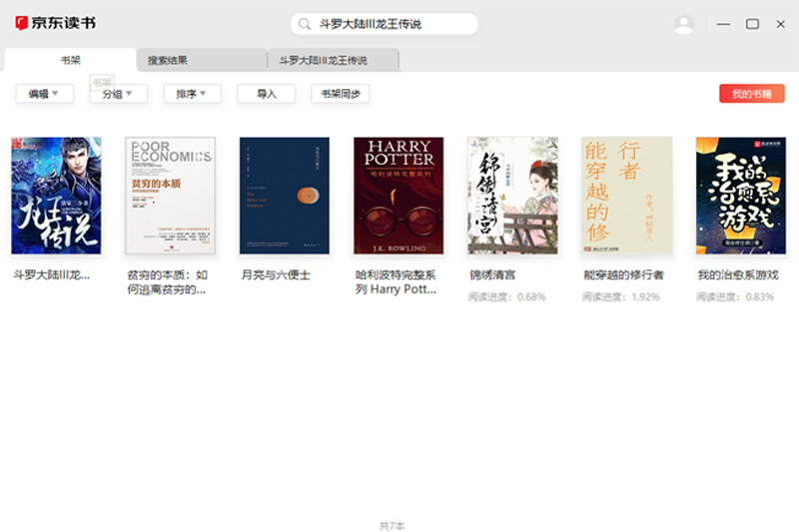Image resolution: width=799 pixels, height=532 pixels.
Task: Click the JD Read logo
Action: (56, 23)
